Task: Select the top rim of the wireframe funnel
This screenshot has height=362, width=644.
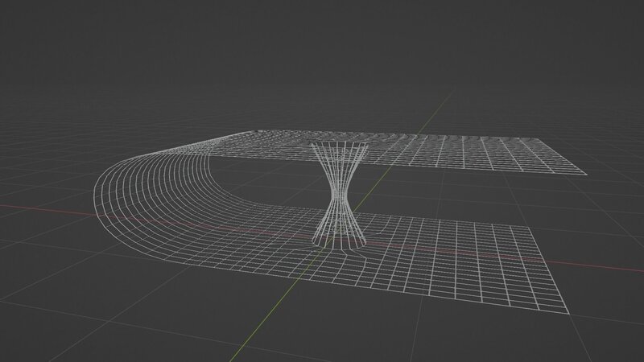Action: tap(338, 145)
